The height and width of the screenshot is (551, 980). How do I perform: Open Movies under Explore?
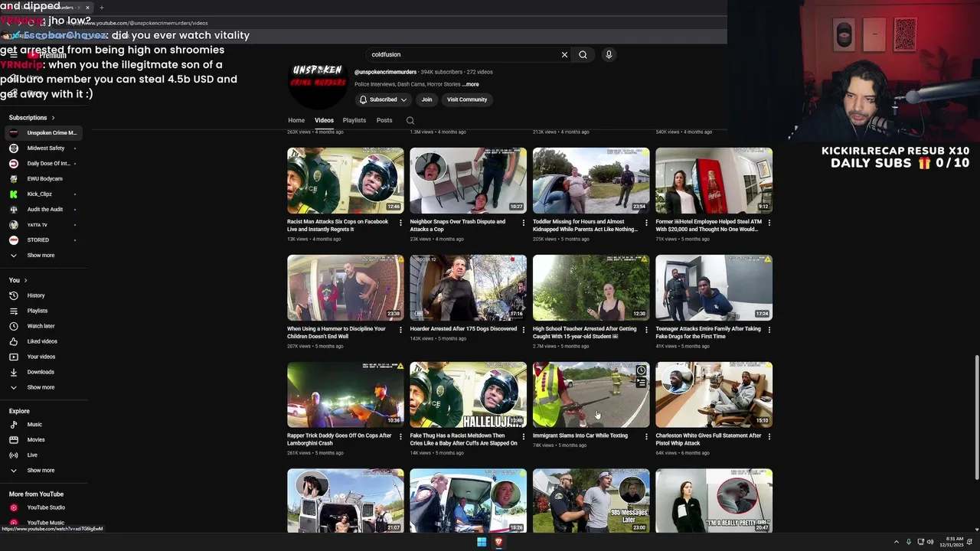point(44,440)
